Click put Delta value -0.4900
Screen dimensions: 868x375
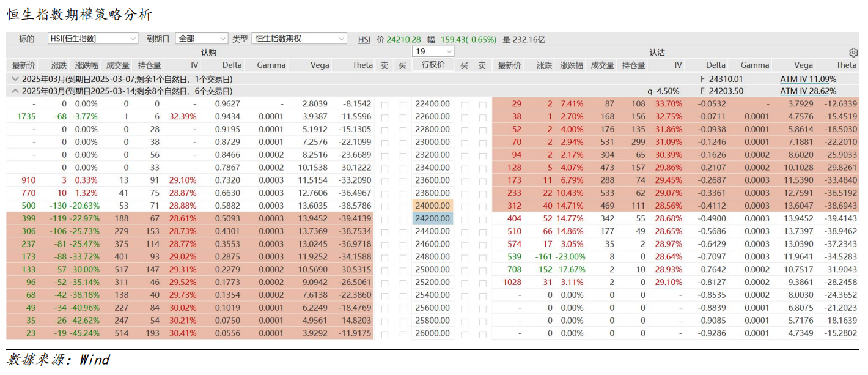coord(712,219)
